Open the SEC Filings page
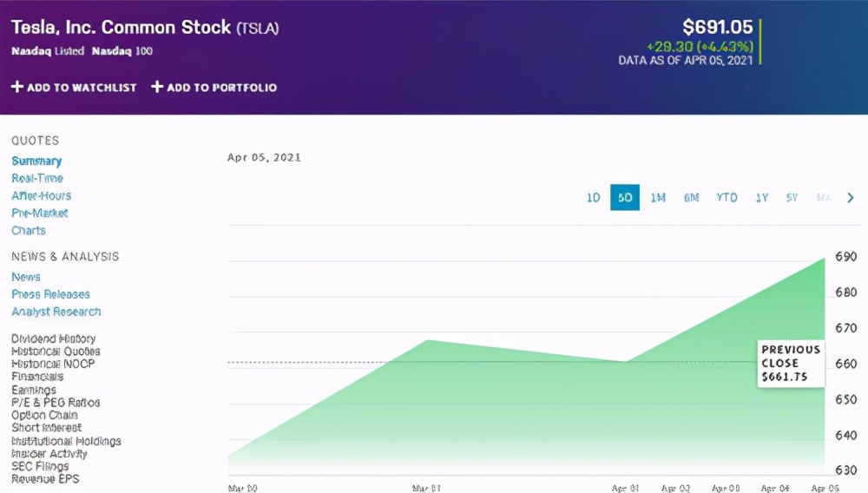Screen dimensions: 868x493 tap(40, 466)
